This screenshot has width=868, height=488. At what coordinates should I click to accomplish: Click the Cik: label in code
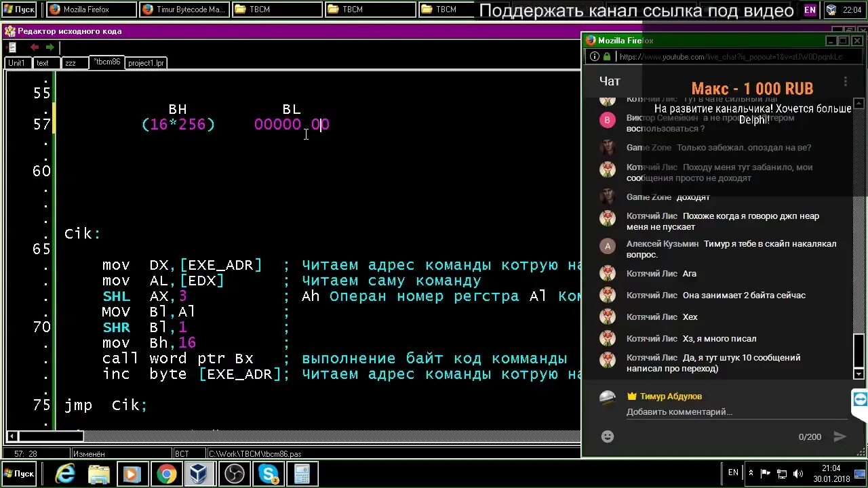tap(82, 233)
